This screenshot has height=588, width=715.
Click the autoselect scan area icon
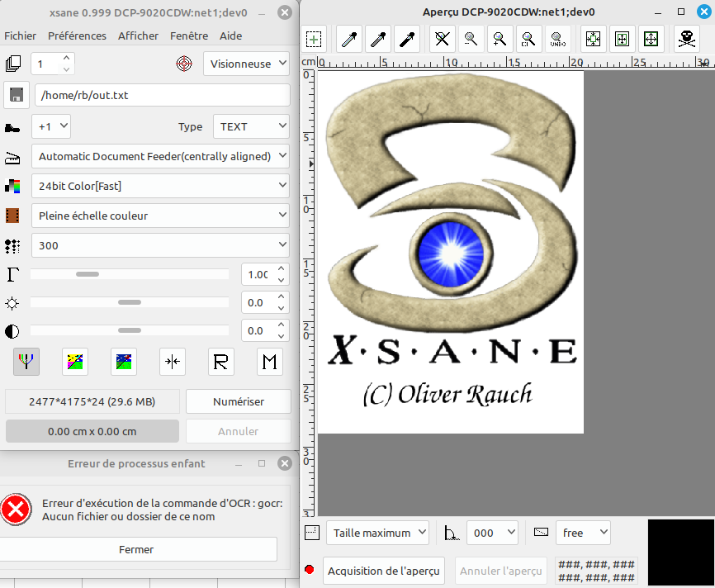point(593,40)
